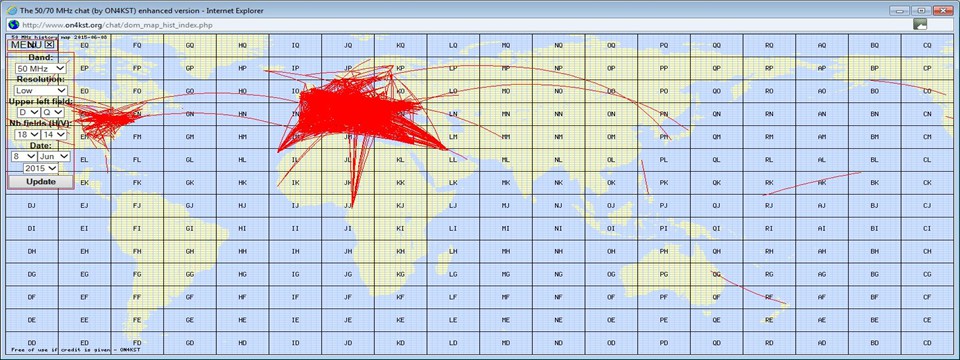Open the Band dropdown showing 50 MHz
This screenshot has height=360, width=960.
[41, 69]
